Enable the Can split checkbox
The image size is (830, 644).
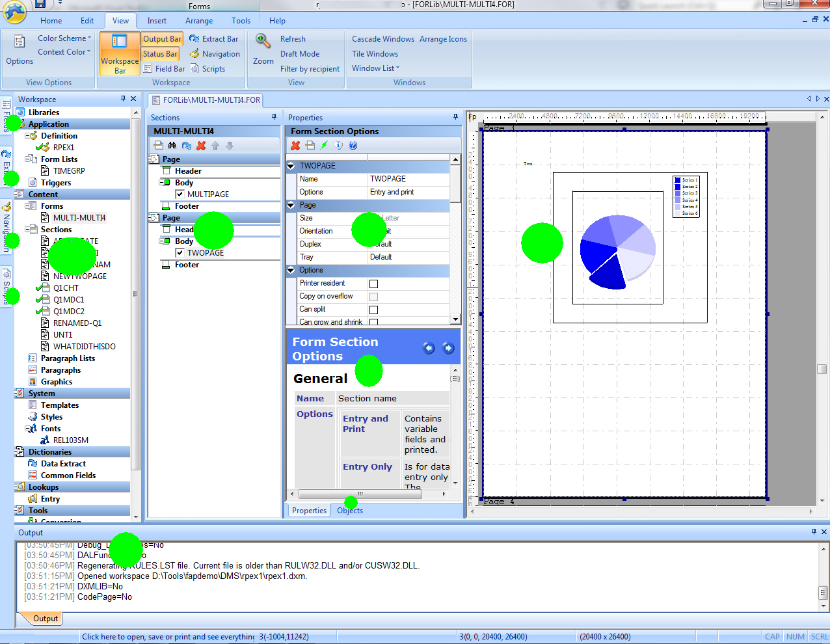pos(373,310)
